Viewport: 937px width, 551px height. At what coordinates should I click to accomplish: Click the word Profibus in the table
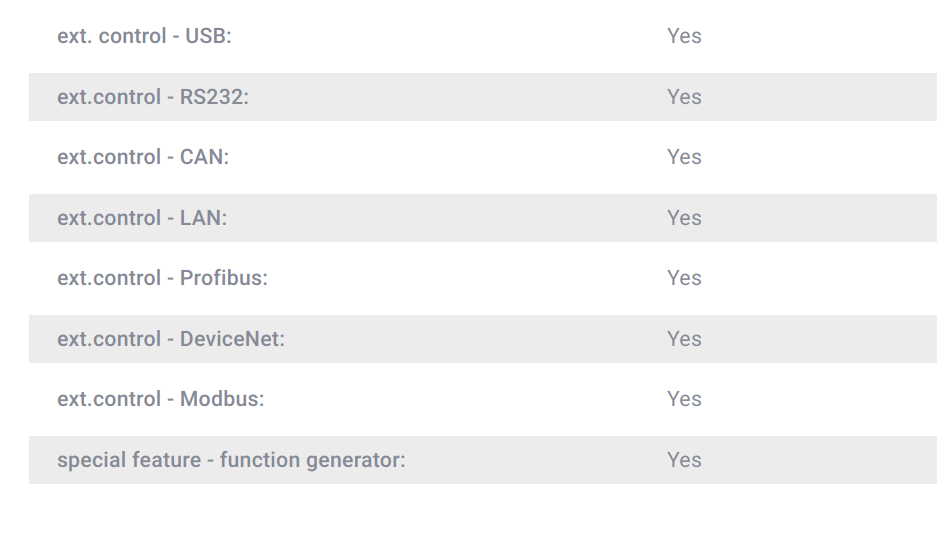pos(222,278)
